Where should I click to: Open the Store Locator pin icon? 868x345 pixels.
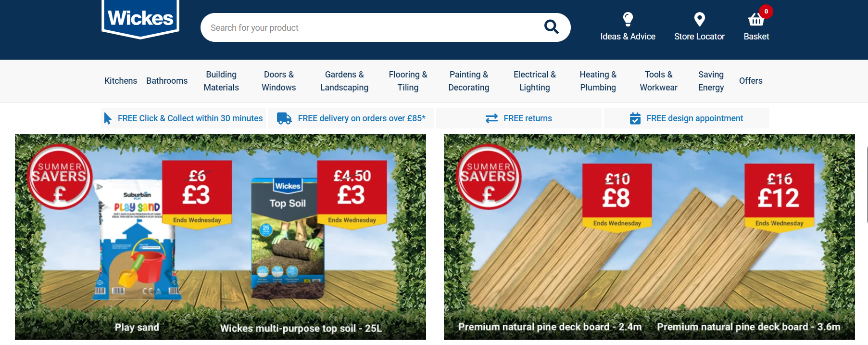pyautogui.click(x=699, y=19)
